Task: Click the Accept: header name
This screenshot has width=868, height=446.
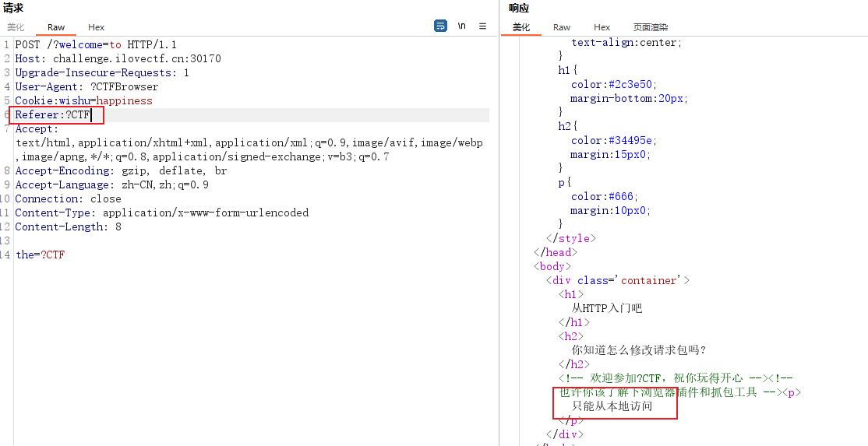Action: 37,128
